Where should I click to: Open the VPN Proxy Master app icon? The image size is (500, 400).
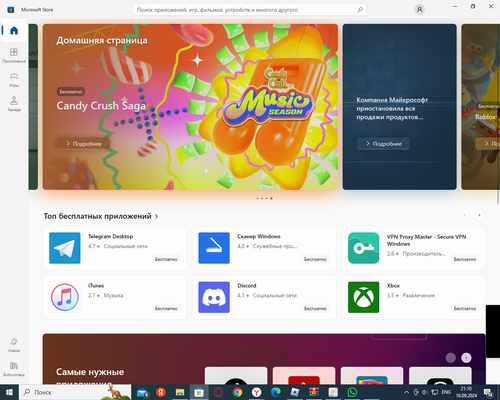[364, 248]
